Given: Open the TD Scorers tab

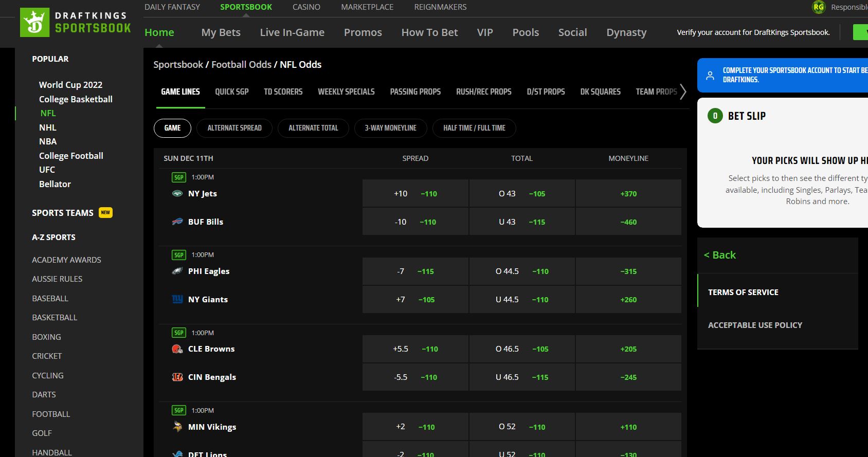Looking at the screenshot, I should pos(283,92).
